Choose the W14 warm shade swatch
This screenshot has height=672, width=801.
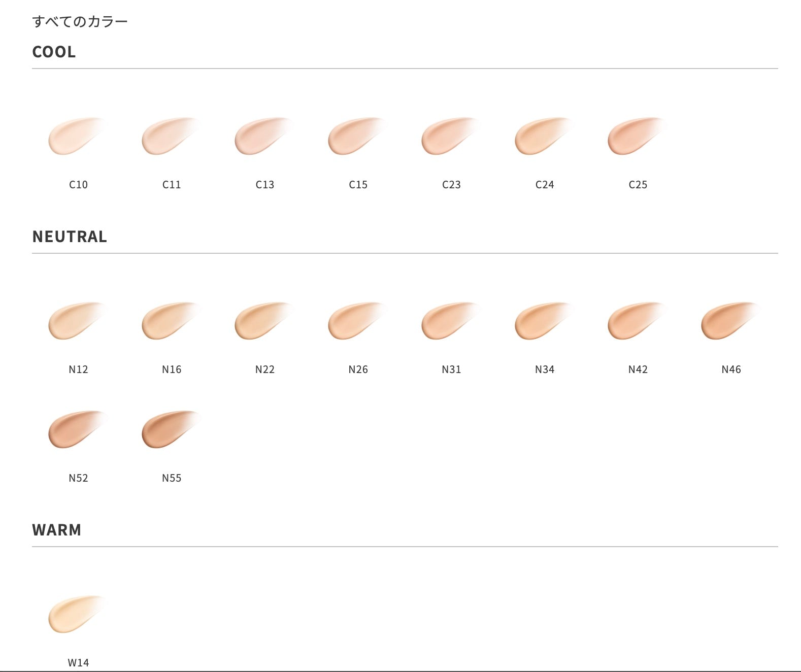(x=74, y=615)
